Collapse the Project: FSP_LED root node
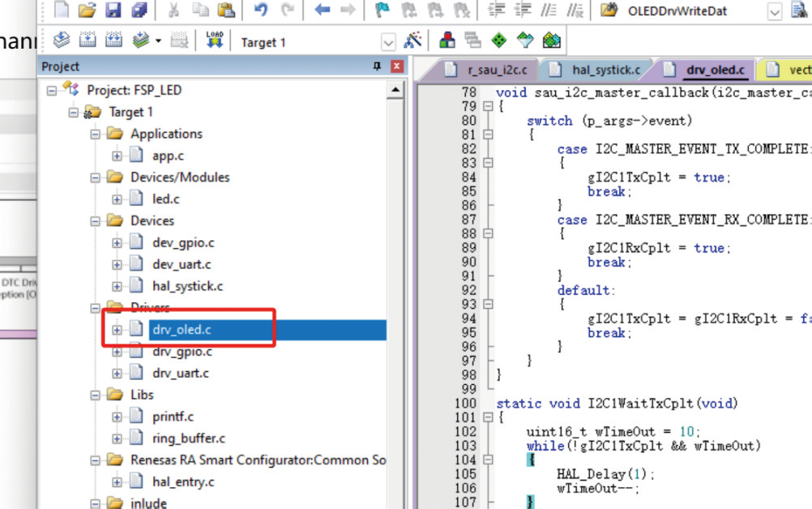Screen dimensions: 812x509 (x=52, y=91)
